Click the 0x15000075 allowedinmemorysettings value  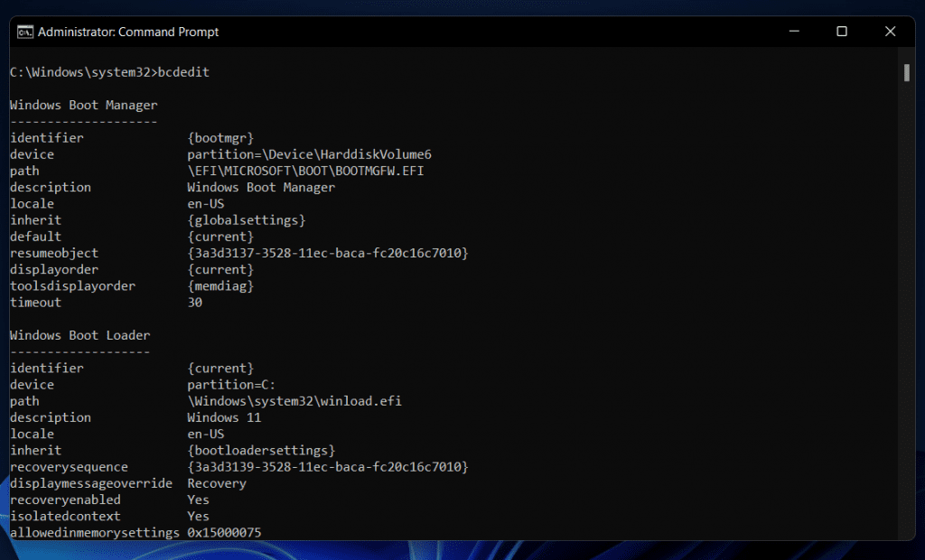[x=224, y=533]
